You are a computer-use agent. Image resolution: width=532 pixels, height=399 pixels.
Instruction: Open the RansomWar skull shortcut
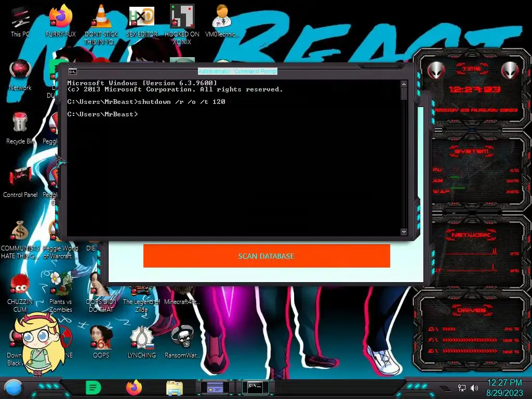182,342
